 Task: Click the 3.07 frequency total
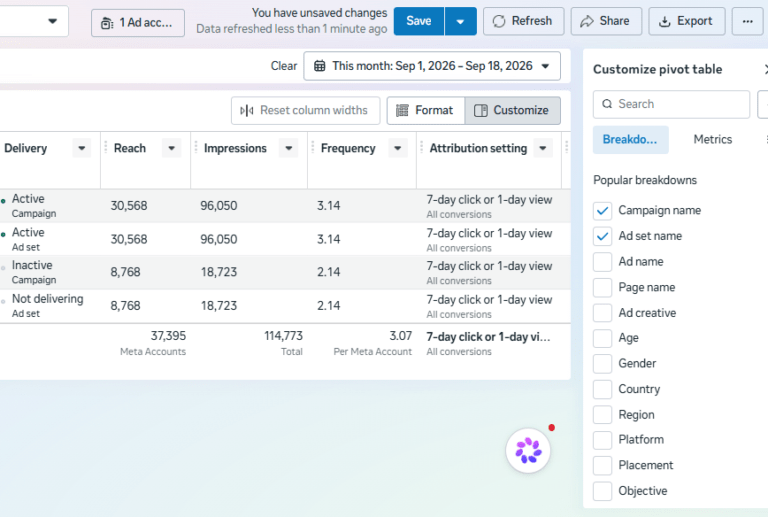[400, 336]
